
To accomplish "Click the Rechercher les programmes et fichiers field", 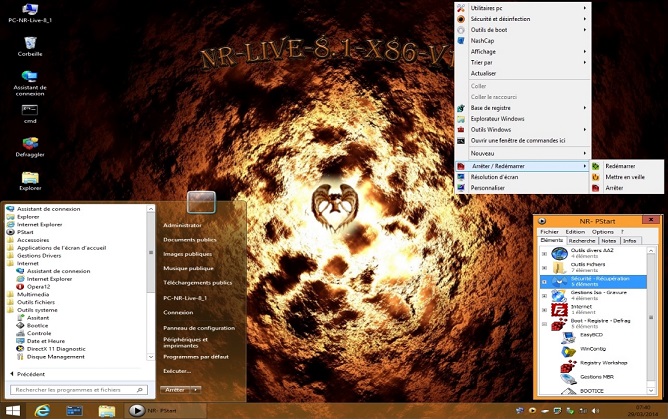I will coord(79,390).
